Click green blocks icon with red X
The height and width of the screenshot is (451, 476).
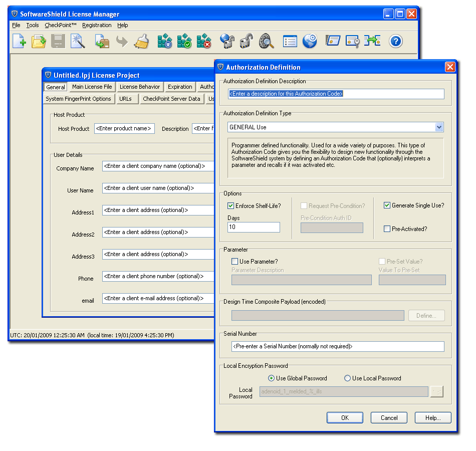[204, 41]
